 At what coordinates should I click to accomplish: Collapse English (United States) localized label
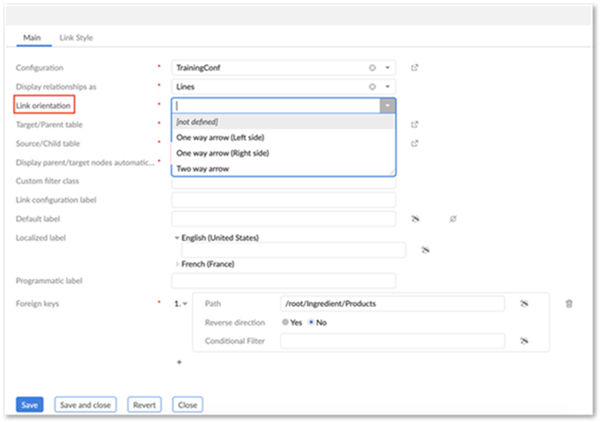177,238
